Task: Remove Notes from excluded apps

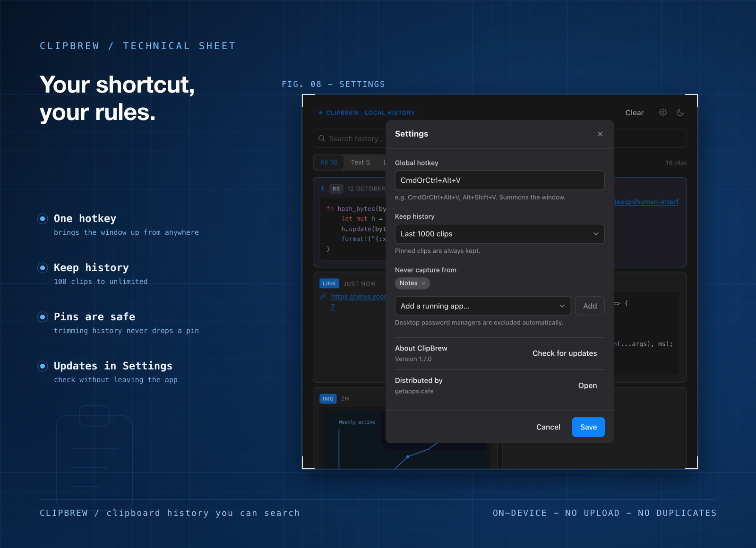Action: 424,283
